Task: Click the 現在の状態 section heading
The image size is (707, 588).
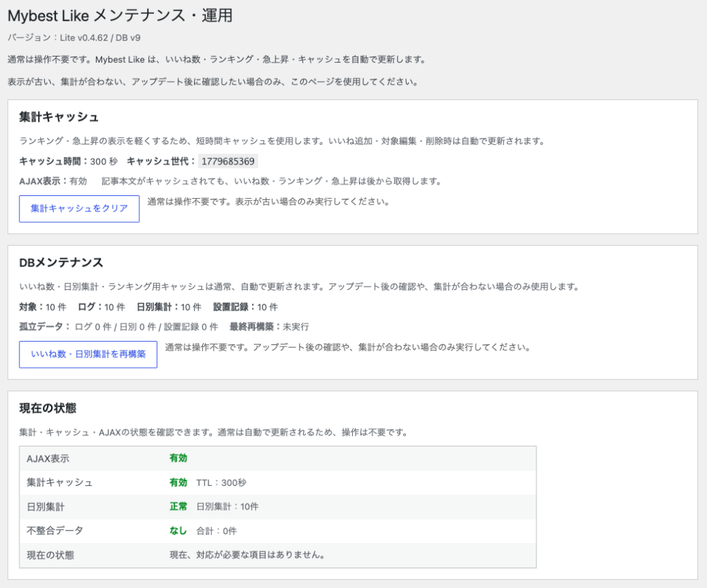Action: pyautogui.click(x=48, y=409)
